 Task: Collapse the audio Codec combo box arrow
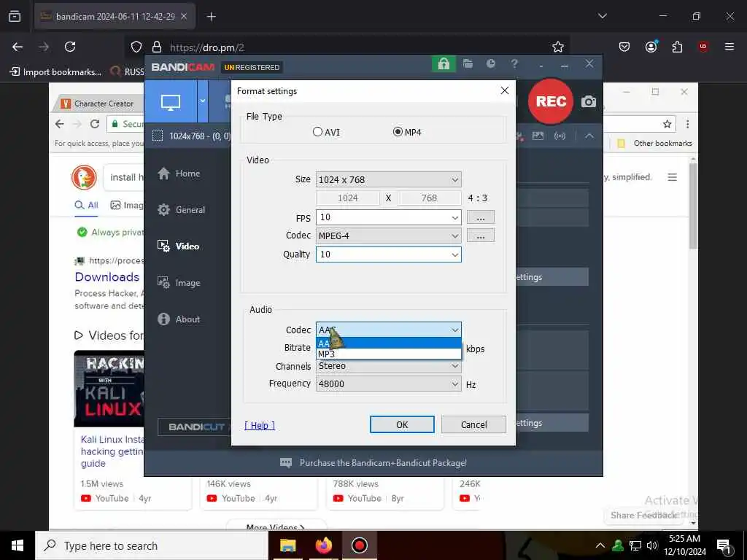455,330
